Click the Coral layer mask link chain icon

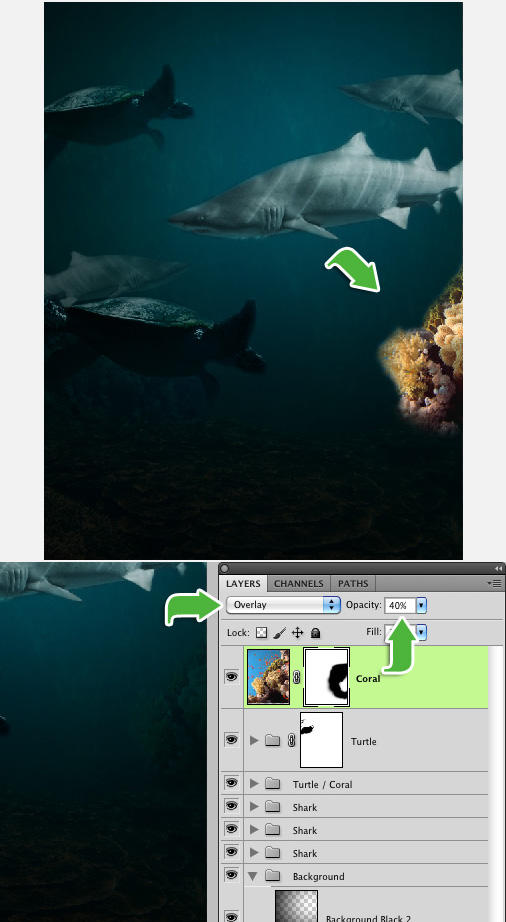pyautogui.click(x=296, y=677)
